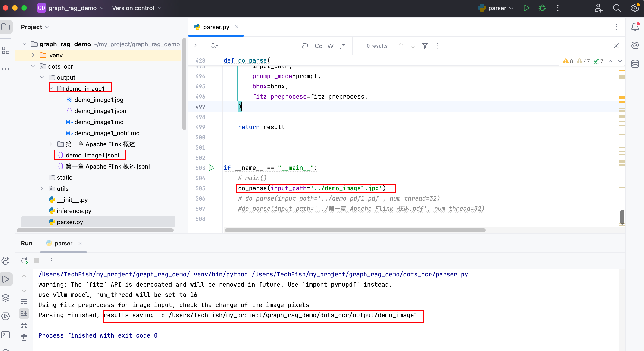The height and width of the screenshot is (351, 644).
Task: Stop the running process button
Action: [x=37, y=260]
